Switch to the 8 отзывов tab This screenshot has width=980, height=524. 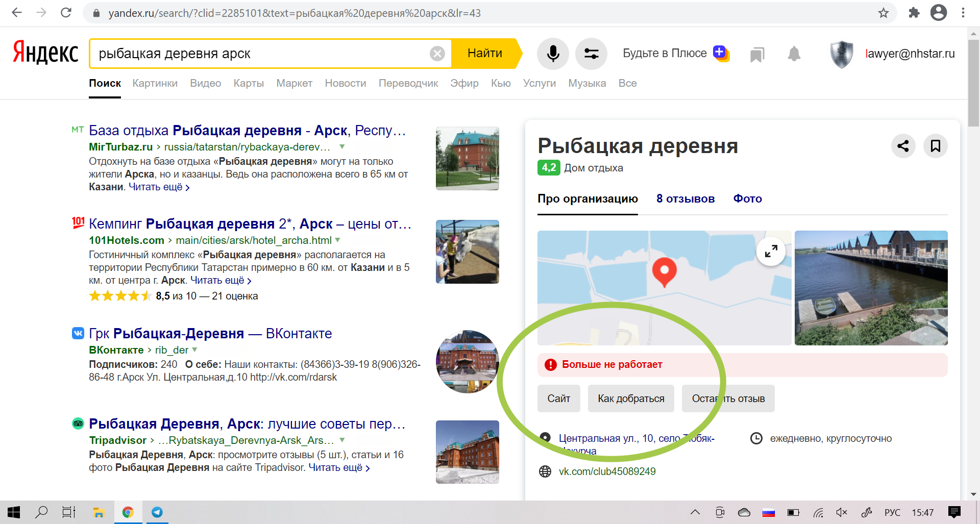[685, 199]
